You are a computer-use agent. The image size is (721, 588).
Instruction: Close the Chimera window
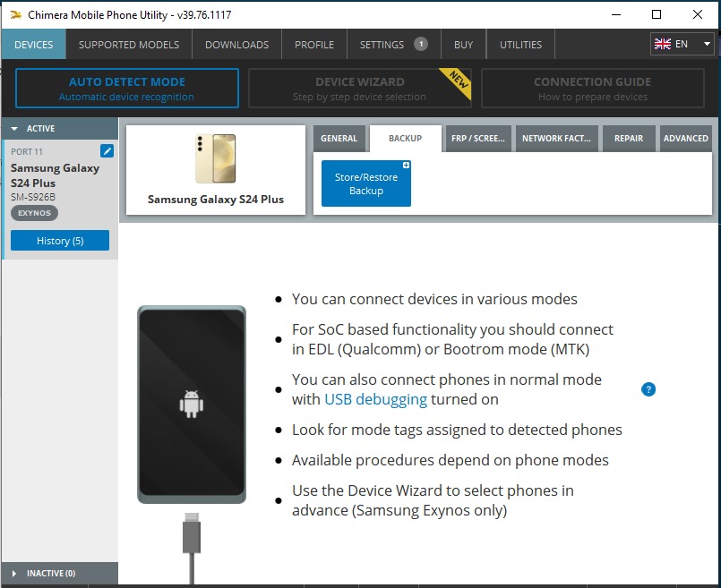(x=698, y=14)
